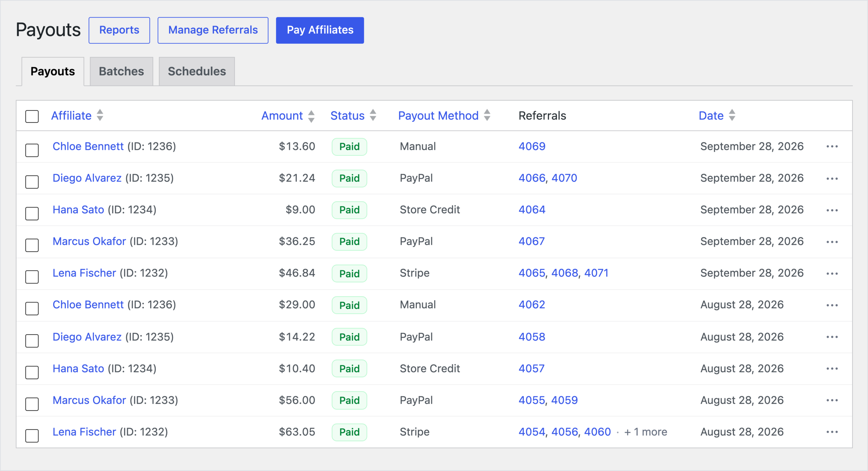
Task: Sort table by Affiliate column header
Action: click(72, 116)
